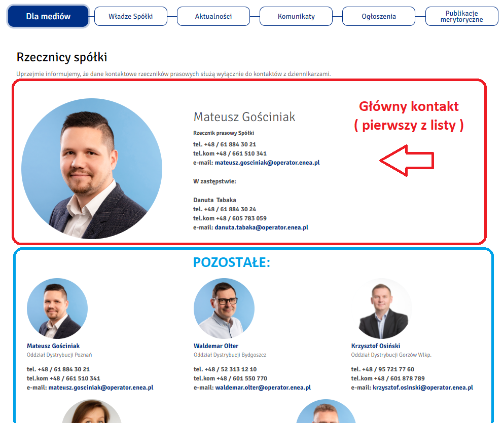
Task: Click Waldemar Olter's round portrait
Action: [x=224, y=309]
